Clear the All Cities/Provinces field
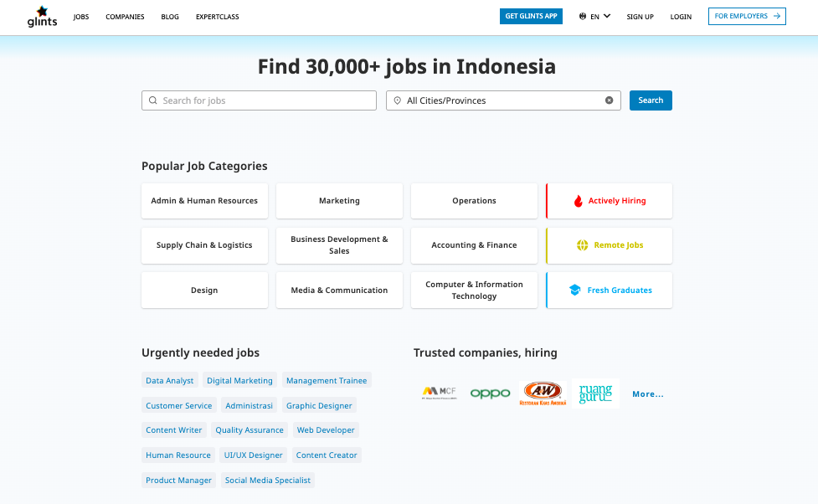 (609, 100)
